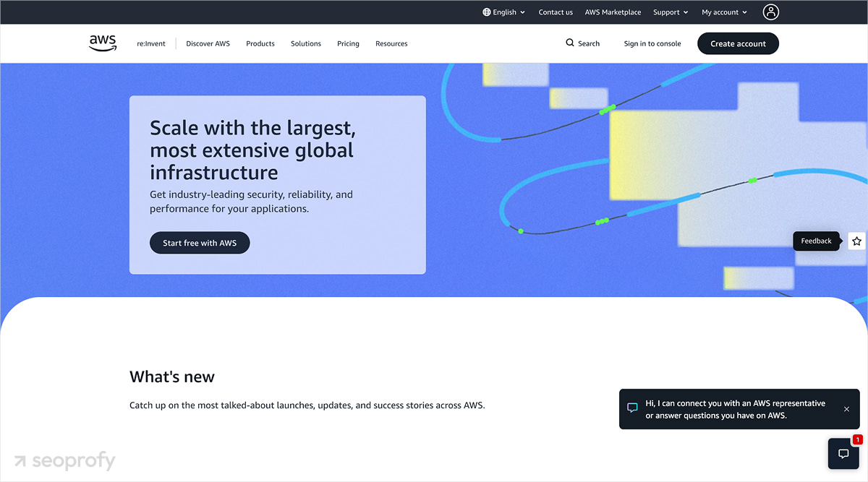Open the Resources menu
The image size is (868, 482).
pyautogui.click(x=391, y=43)
